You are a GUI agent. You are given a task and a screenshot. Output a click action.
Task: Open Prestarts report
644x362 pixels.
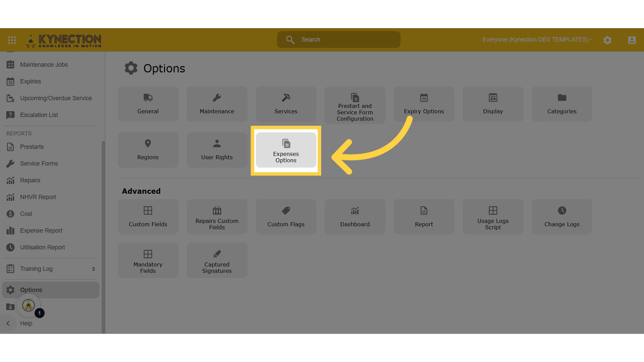click(50, 147)
